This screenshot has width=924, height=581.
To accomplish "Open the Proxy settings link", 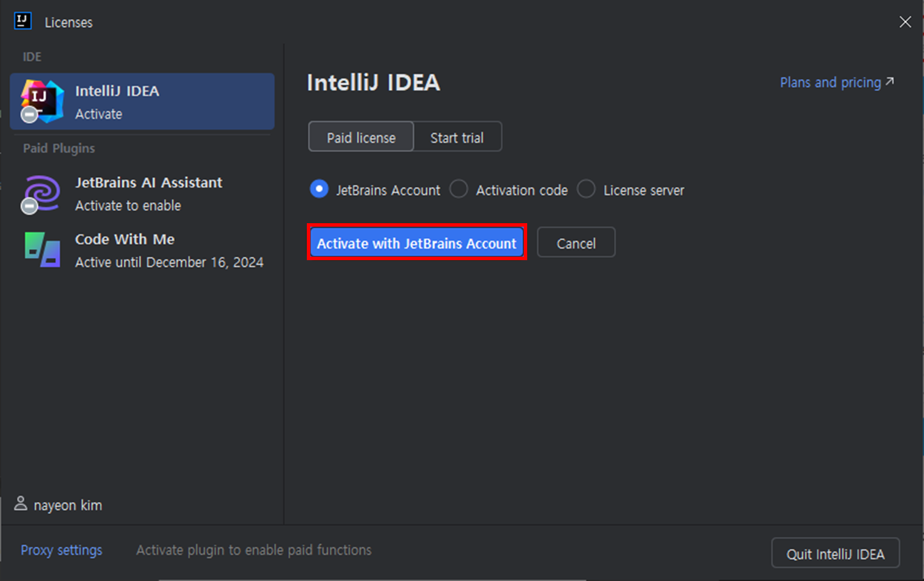I will 61,550.
